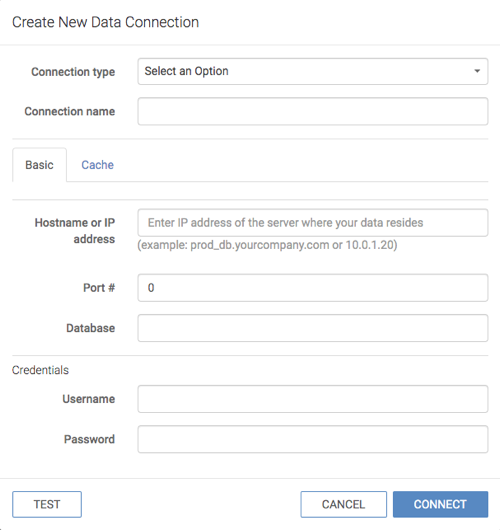Click the Password credentials field
This screenshot has width=500, height=530.
[x=312, y=439]
